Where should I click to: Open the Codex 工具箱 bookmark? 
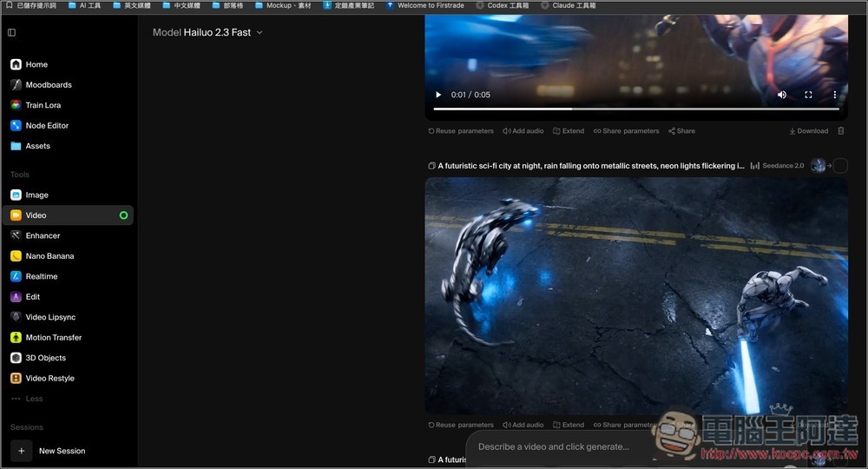pos(503,5)
